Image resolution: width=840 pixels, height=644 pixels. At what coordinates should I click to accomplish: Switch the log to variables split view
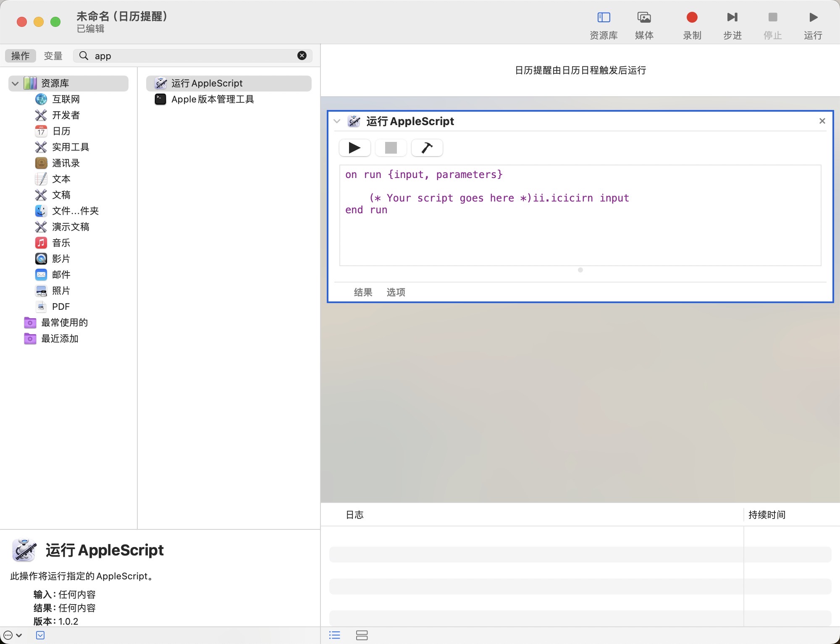362,635
